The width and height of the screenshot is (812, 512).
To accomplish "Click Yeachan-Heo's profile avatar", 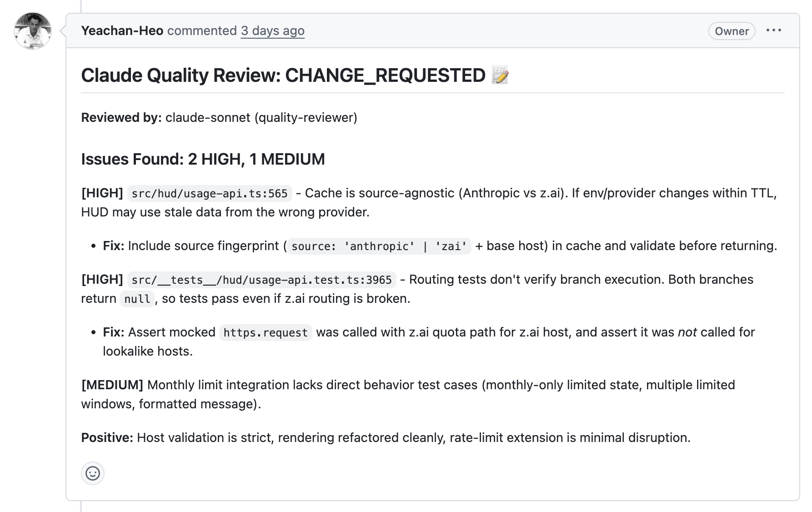I will [x=33, y=31].
